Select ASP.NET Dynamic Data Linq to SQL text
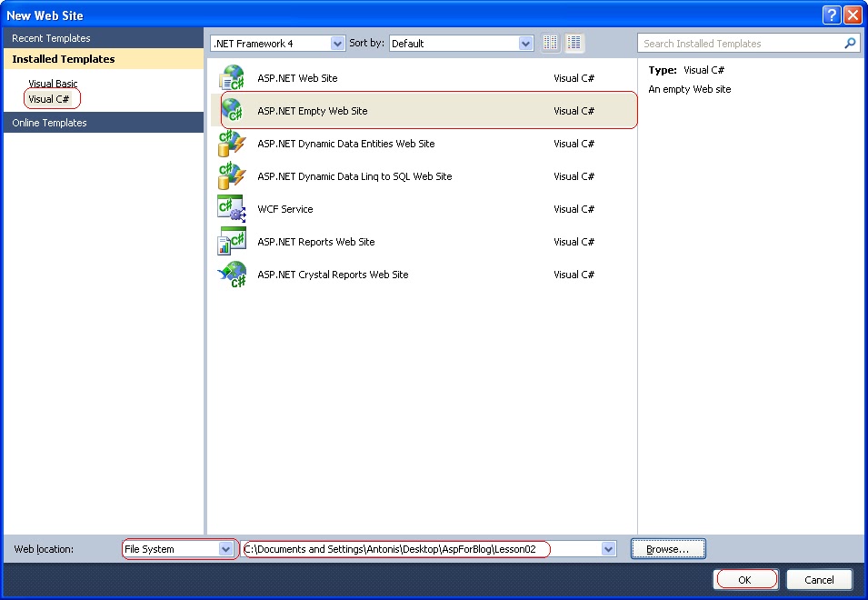 (x=354, y=176)
